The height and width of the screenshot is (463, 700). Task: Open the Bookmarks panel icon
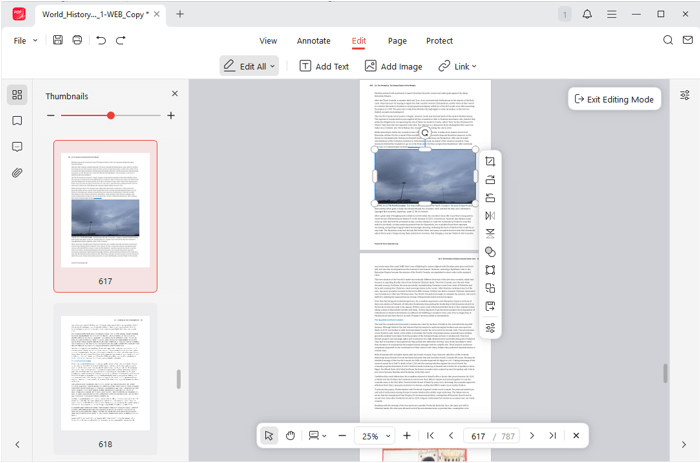17,121
